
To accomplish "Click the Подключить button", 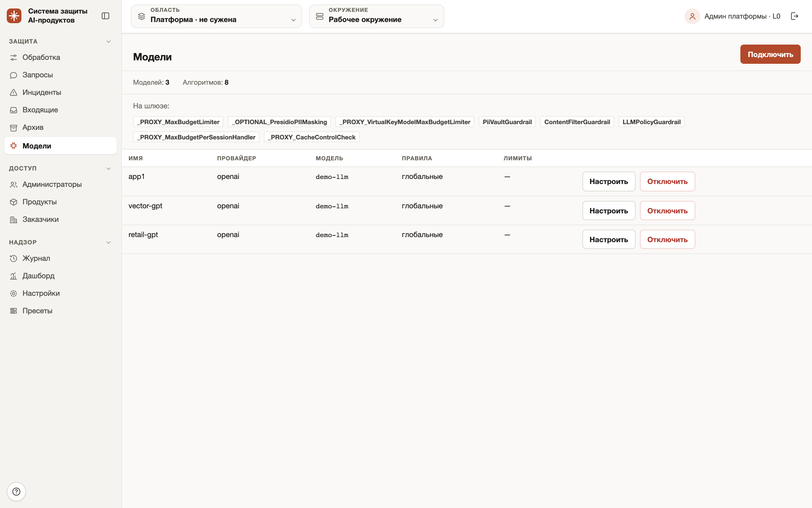I will (x=770, y=54).
